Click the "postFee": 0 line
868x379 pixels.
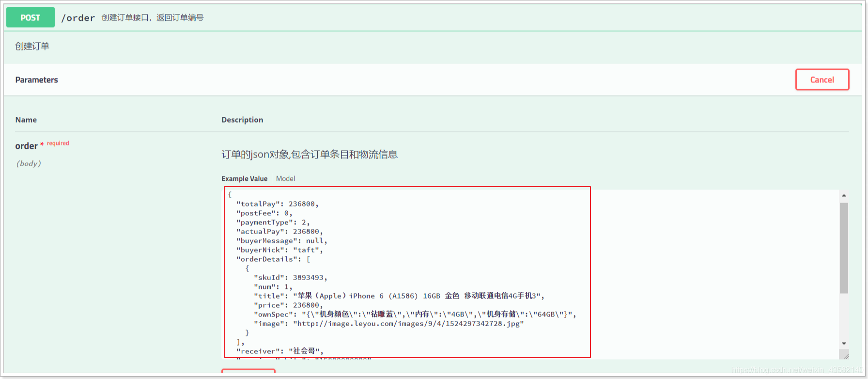[x=264, y=213]
